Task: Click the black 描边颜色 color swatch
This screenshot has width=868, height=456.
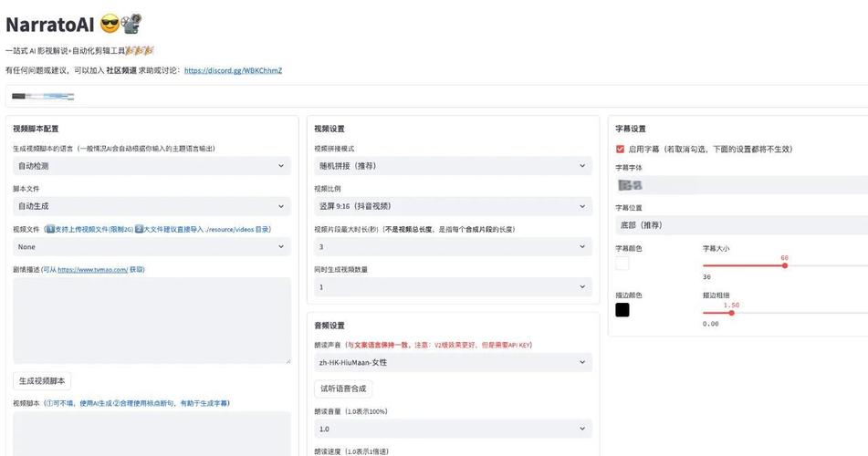Action: pos(622,310)
